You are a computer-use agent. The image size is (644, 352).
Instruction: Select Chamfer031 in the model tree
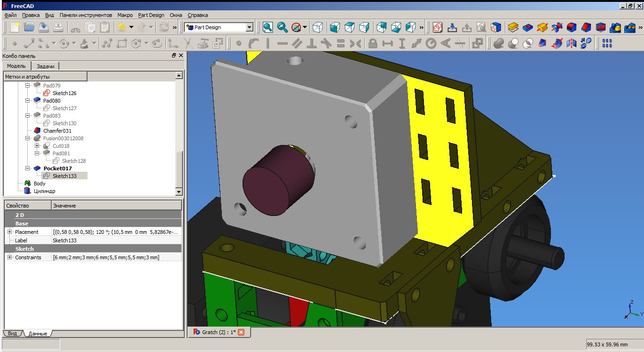tap(57, 130)
